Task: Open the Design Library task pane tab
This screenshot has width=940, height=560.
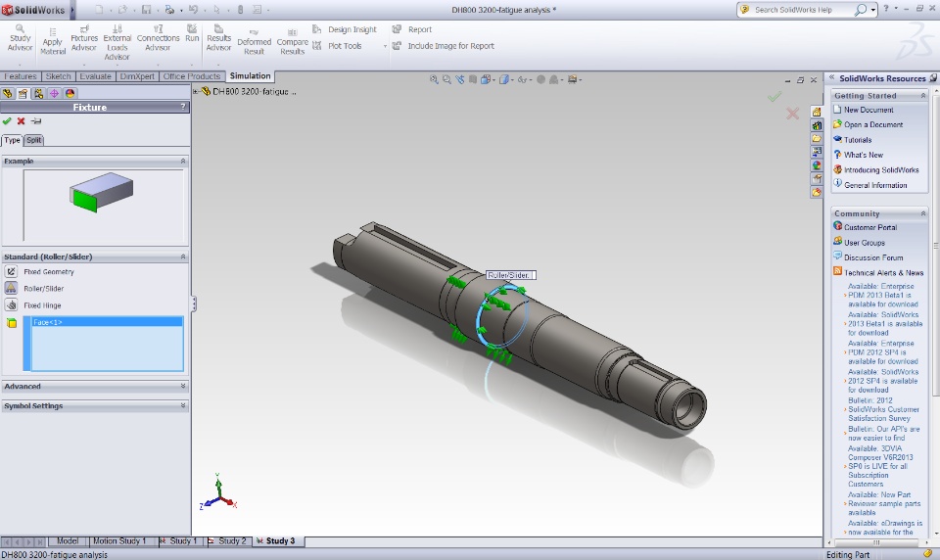Action: pos(817,125)
